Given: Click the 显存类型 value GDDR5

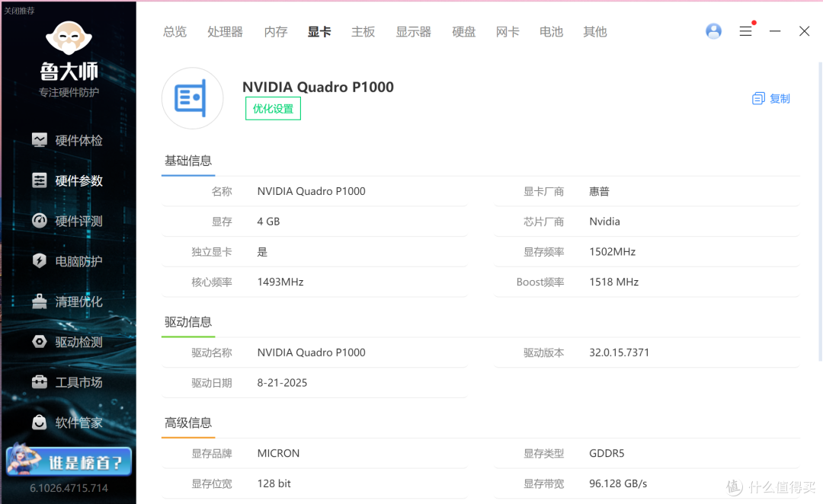Looking at the screenshot, I should click(x=607, y=453).
